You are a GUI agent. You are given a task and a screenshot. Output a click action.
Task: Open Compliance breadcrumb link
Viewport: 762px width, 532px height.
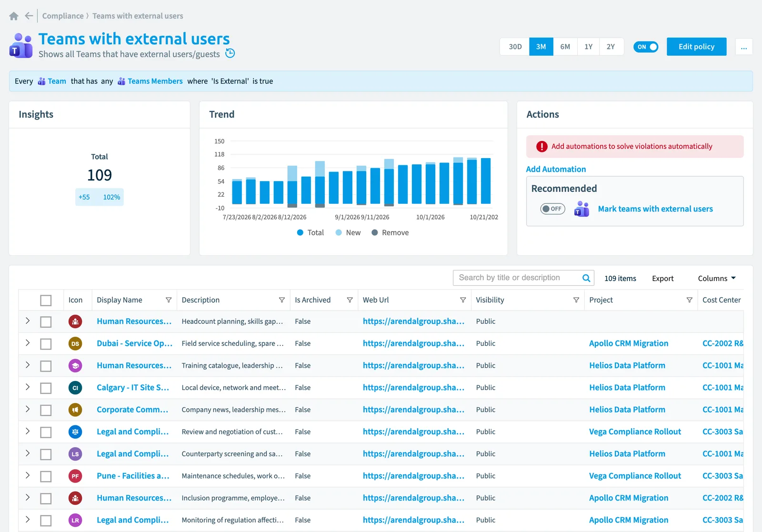pyautogui.click(x=63, y=16)
